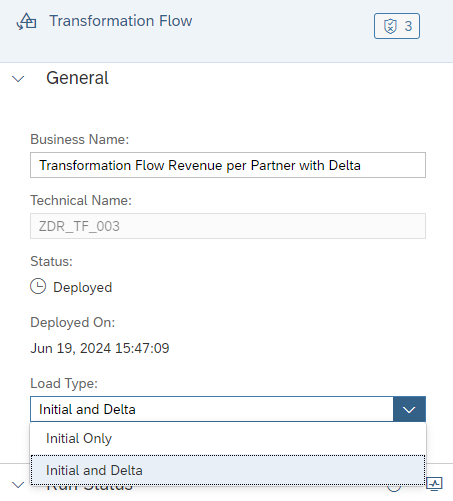Collapse the General section chevron
Screen dimensions: 453x501
pos(18,79)
